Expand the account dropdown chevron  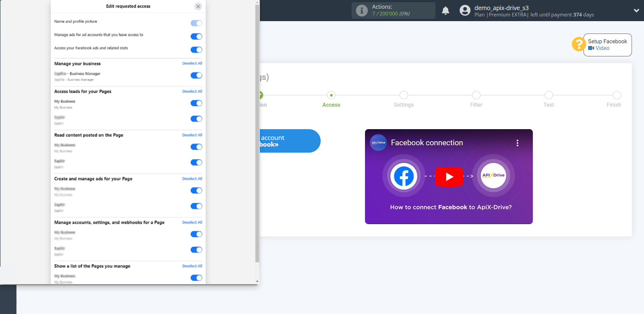tap(636, 10)
